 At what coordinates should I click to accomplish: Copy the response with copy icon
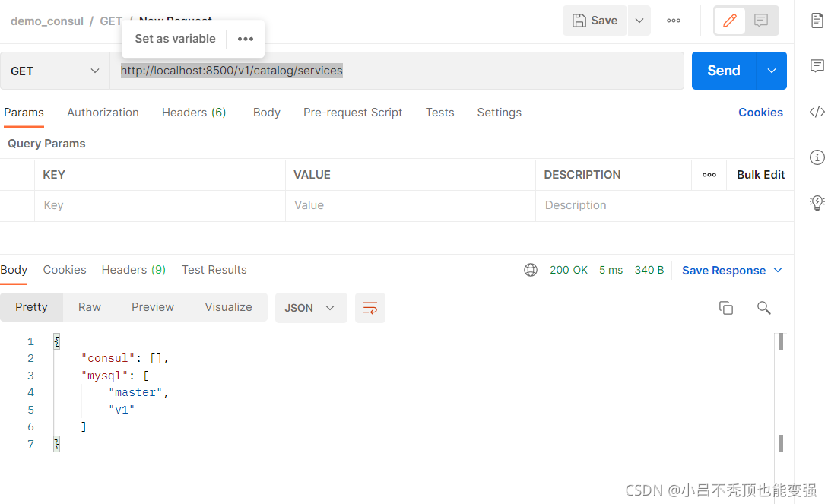(726, 308)
